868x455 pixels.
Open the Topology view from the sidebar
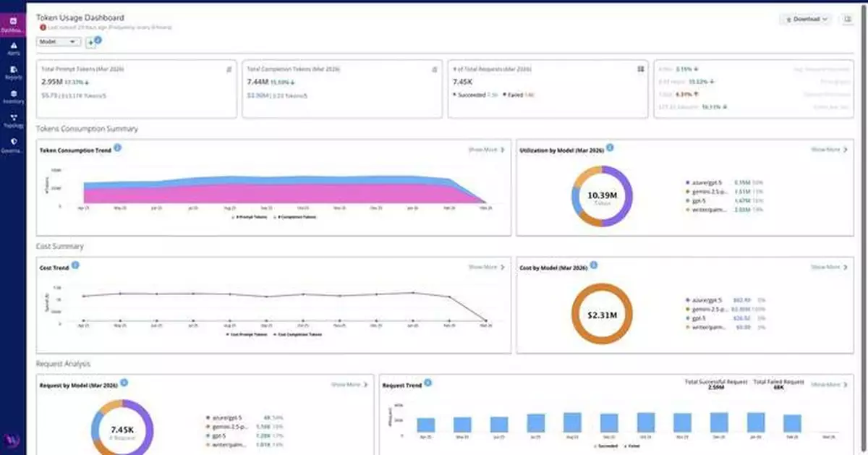click(x=13, y=120)
